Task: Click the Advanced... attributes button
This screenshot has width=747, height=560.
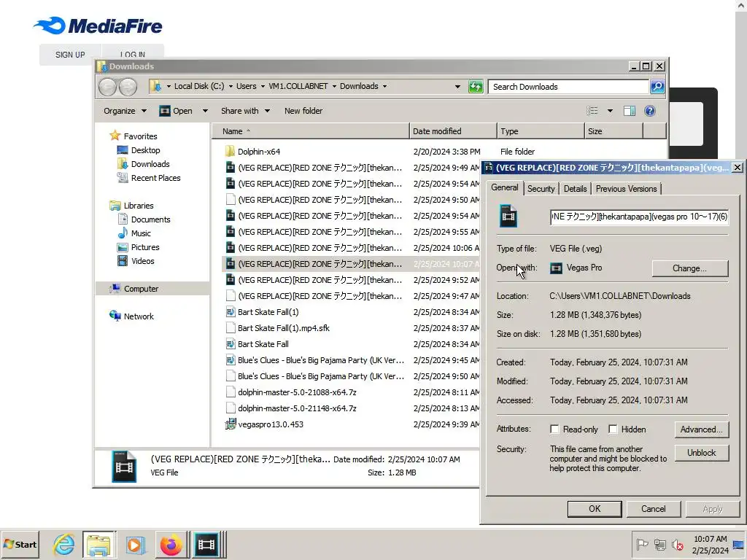Action: pyautogui.click(x=701, y=429)
